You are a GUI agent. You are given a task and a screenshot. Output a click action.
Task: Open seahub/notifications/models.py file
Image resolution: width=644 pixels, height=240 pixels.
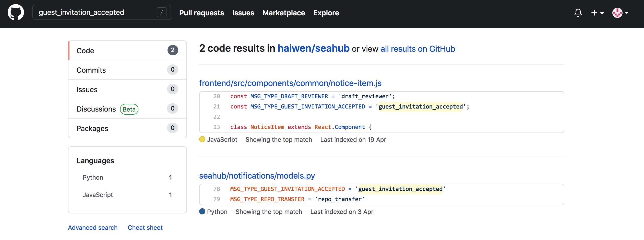click(257, 176)
